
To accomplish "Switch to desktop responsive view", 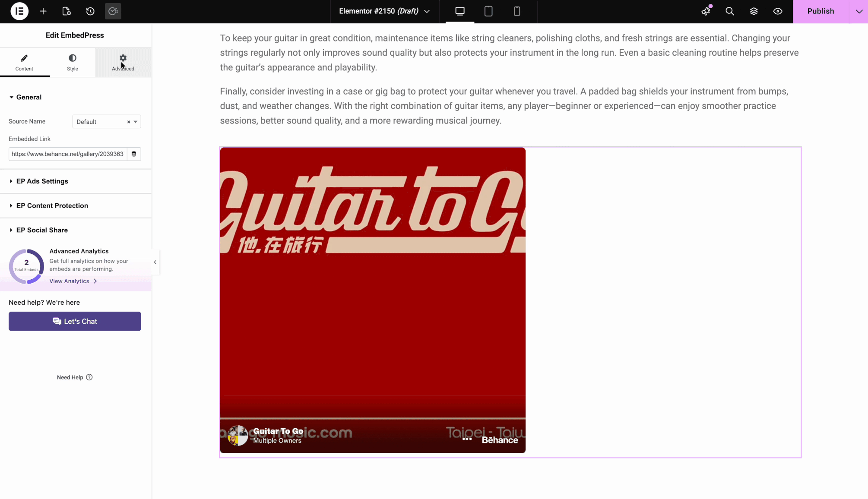I will click(460, 11).
